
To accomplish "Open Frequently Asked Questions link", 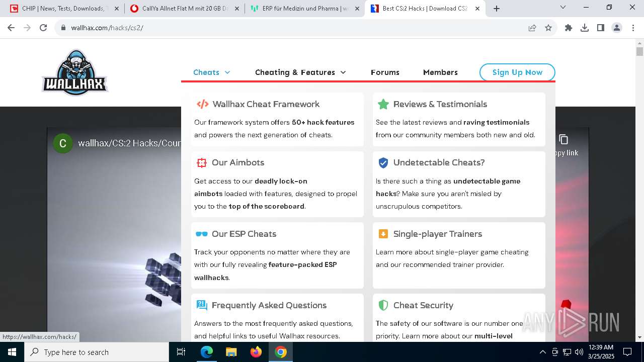I will pos(269,305).
